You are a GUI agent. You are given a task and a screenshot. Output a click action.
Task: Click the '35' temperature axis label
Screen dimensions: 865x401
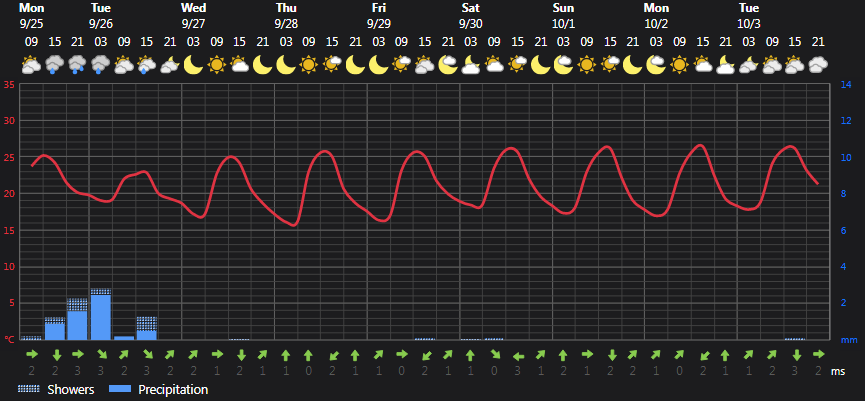tap(8, 84)
